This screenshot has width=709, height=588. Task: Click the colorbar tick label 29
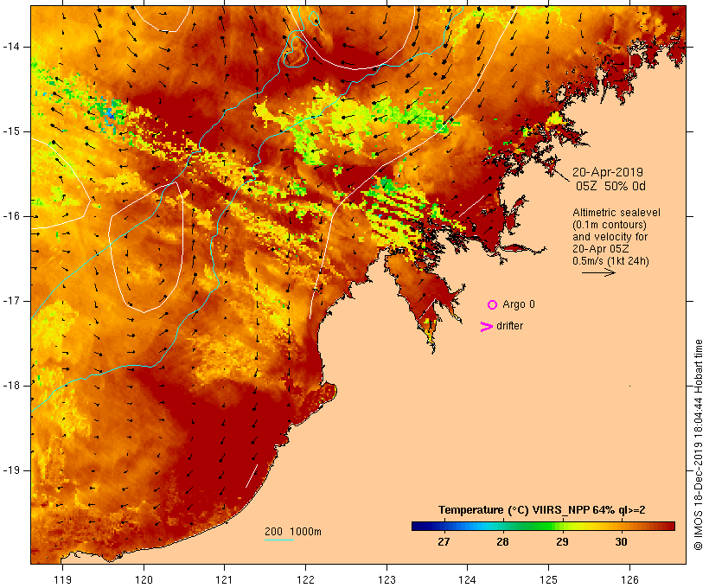tap(562, 542)
